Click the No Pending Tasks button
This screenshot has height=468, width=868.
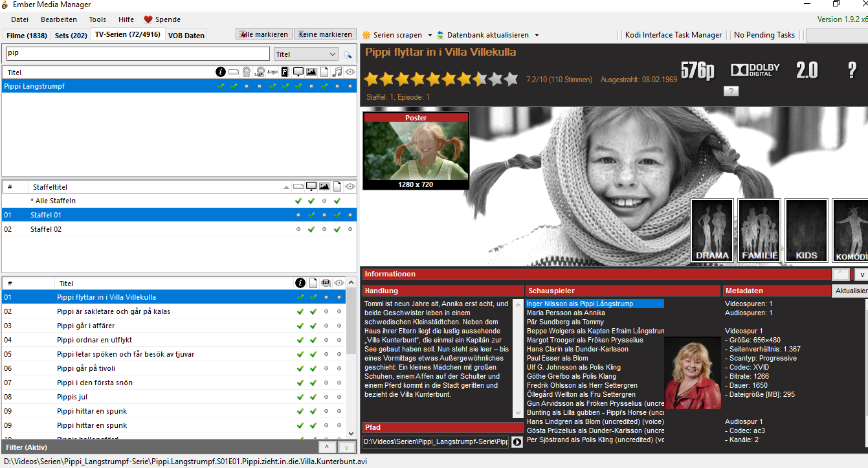(x=764, y=35)
